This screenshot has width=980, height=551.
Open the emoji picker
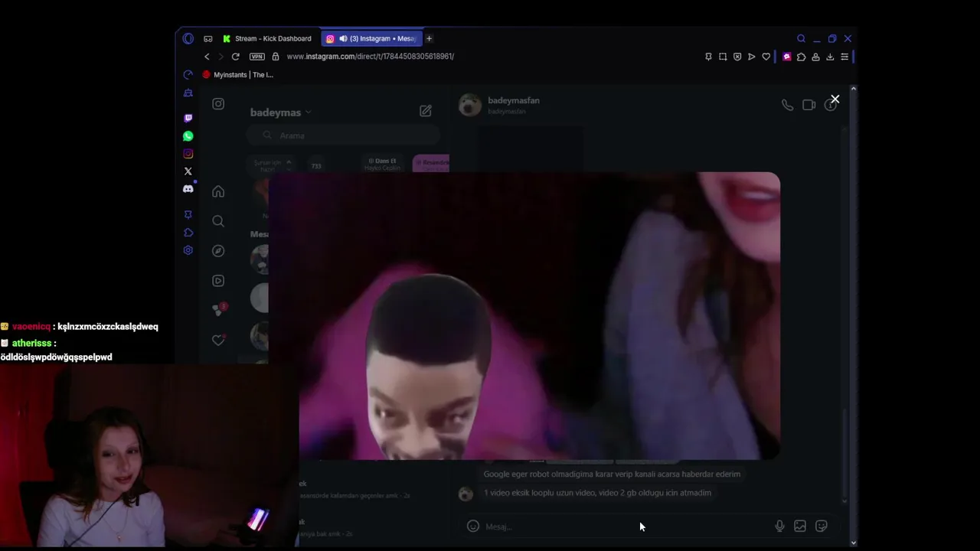pos(473,527)
